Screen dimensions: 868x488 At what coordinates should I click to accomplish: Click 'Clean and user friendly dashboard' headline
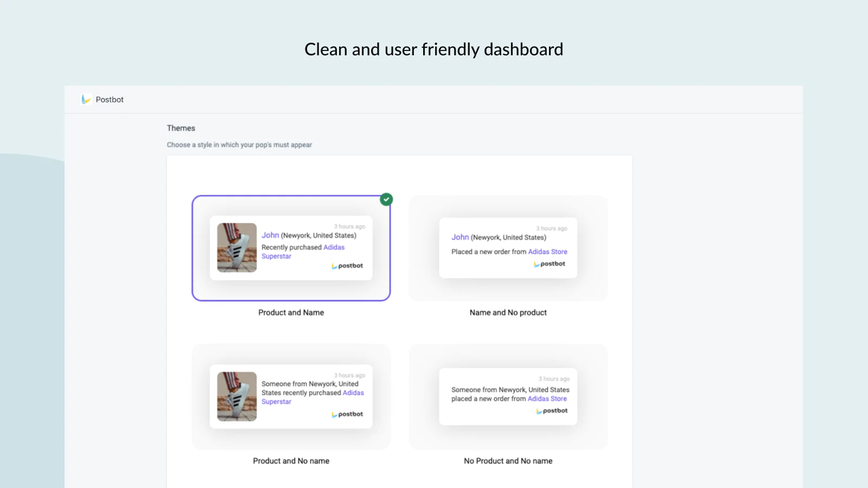click(434, 49)
